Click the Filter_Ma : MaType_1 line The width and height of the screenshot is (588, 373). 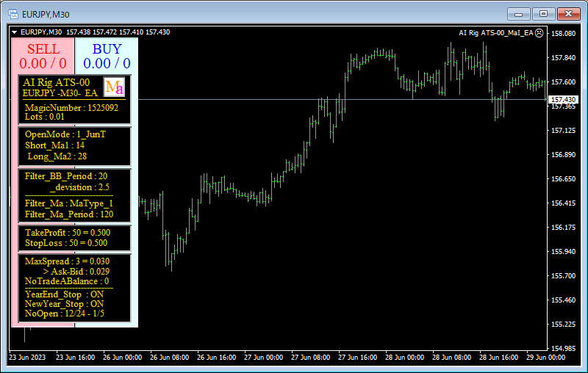click(68, 203)
